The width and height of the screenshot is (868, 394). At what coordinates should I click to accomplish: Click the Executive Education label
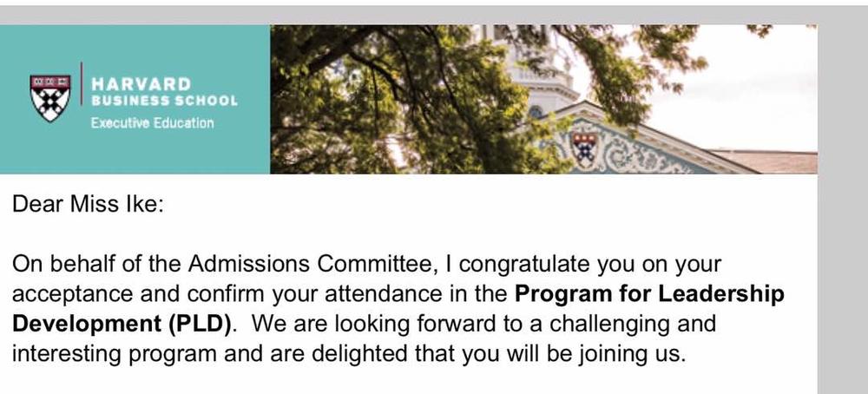152,123
